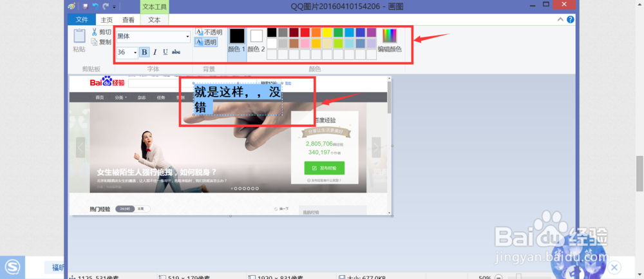Click the Sogou S icon at bottom left
Image resolution: width=644 pixels, height=279 pixels.
point(12,267)
